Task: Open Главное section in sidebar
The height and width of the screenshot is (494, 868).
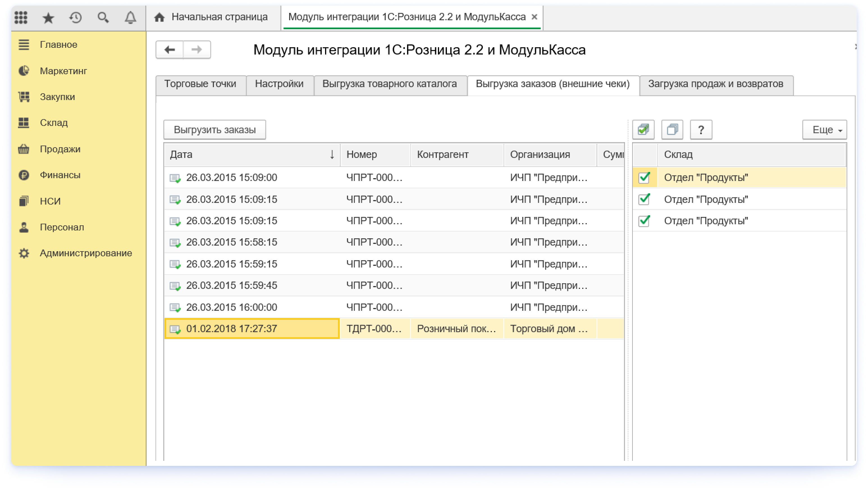Action: [59, 44]
